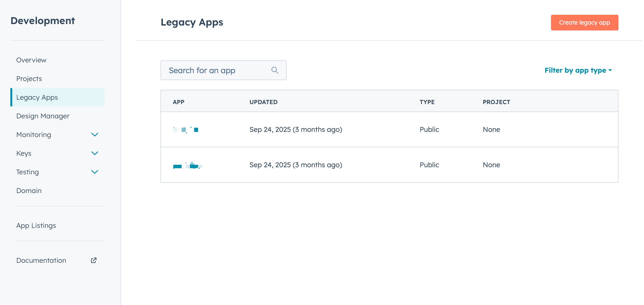
Task: Expand the Keys section chevron
Action: [x=94, y=153]
